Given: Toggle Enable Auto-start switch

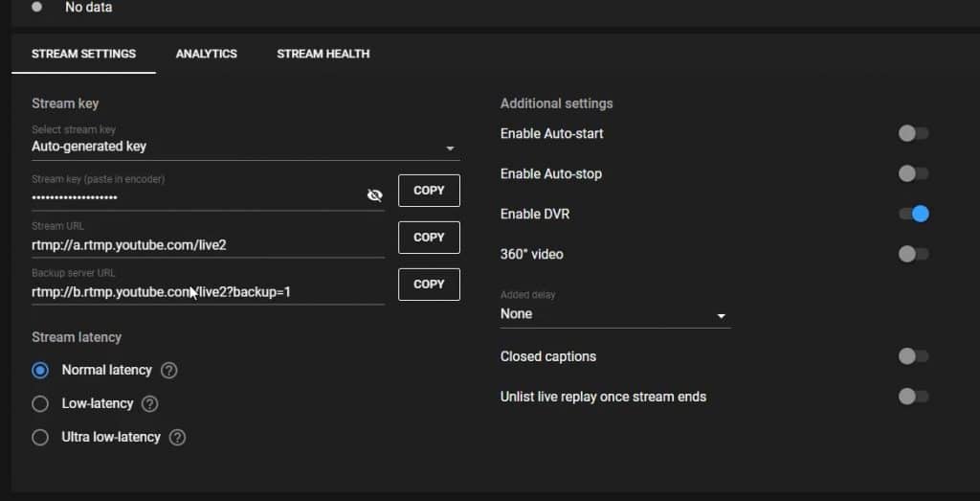Looking at the screenshot, I should [913, 133].
